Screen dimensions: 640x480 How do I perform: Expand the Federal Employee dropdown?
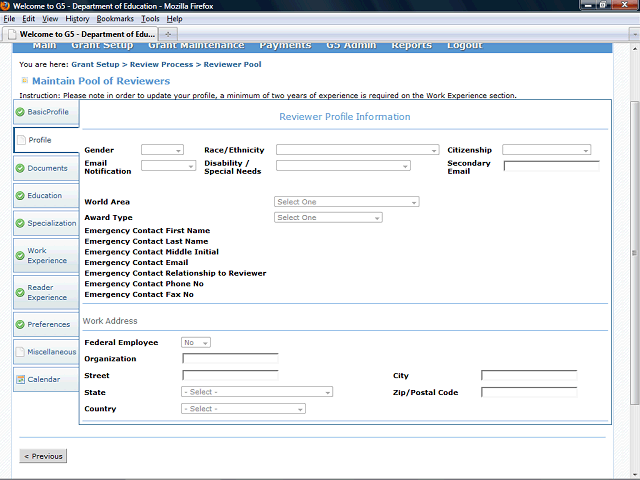click(195, 342)
